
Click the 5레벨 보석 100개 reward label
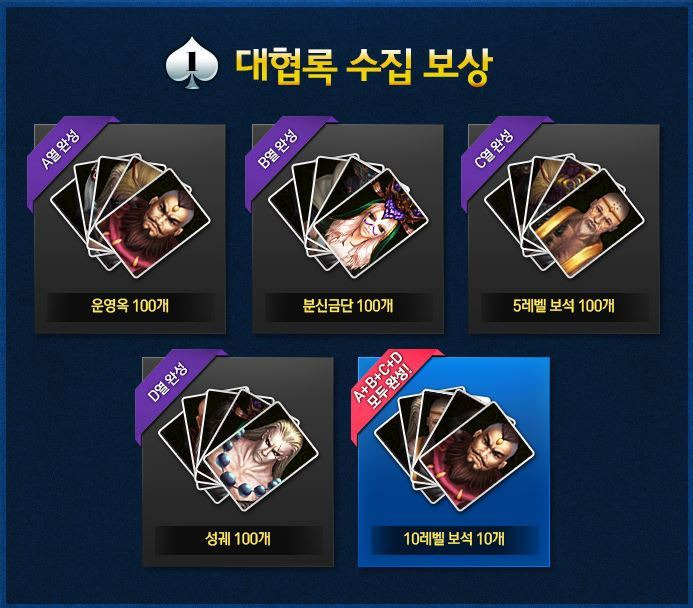tap(564, 305)
